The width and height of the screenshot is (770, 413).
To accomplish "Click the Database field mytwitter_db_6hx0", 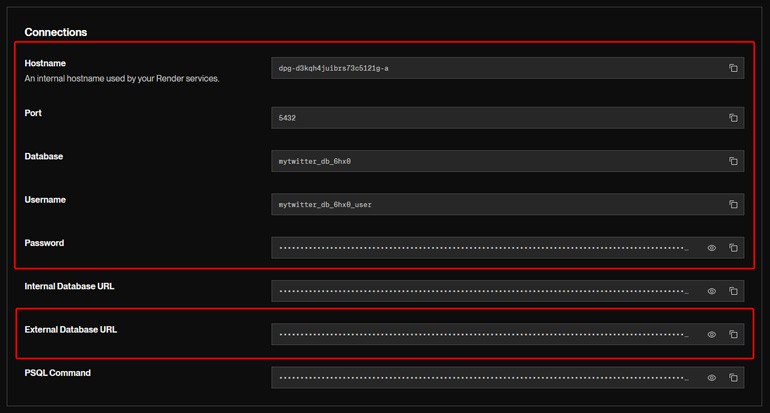I will [x=490, y=161].
